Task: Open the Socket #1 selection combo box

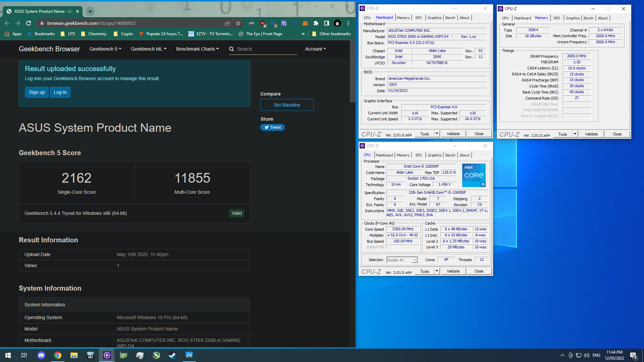Action: pyautogui.click(x=402, y=260)
